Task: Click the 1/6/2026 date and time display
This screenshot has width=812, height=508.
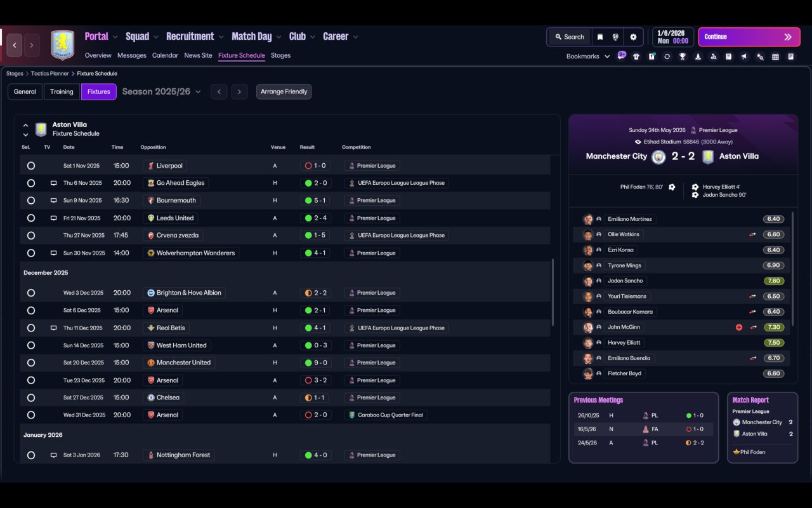Action: 672,37
